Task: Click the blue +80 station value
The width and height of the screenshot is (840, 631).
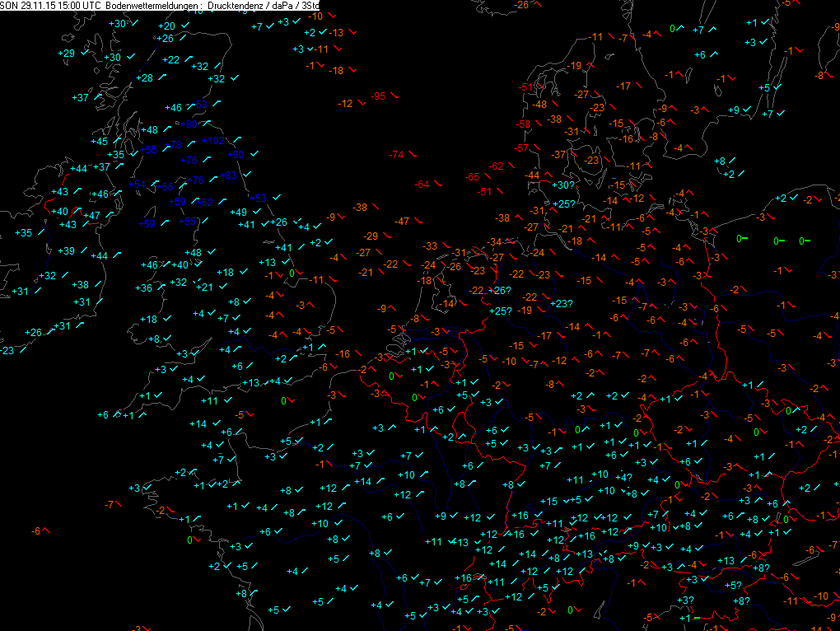Action: [189, 124]
